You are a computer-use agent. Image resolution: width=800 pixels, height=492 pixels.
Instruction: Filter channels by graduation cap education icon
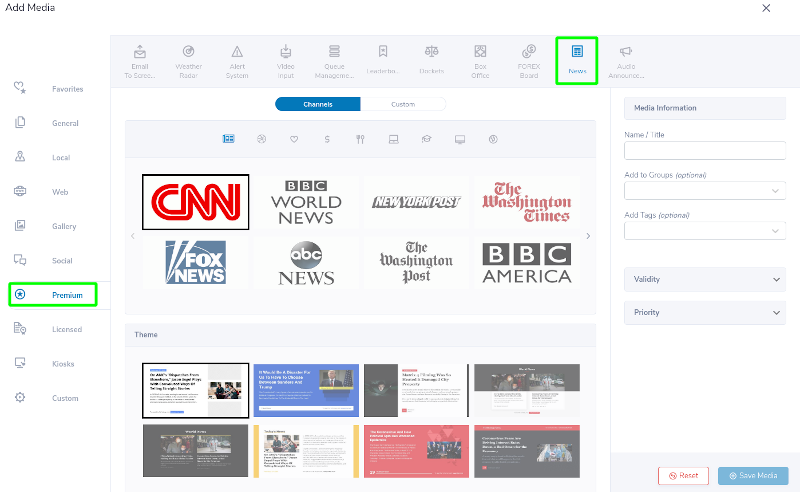coord(427,139)
